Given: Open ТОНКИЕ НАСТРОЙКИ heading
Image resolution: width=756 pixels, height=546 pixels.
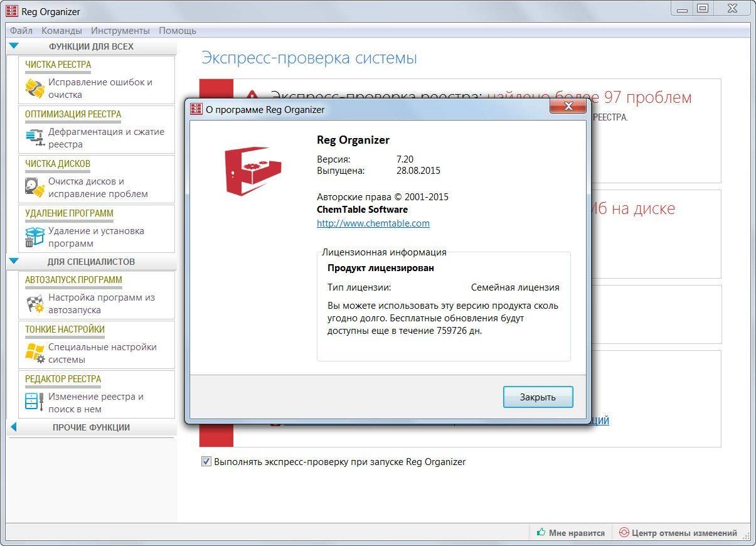Looking at the screenshot, I should [x=65, y=329].
